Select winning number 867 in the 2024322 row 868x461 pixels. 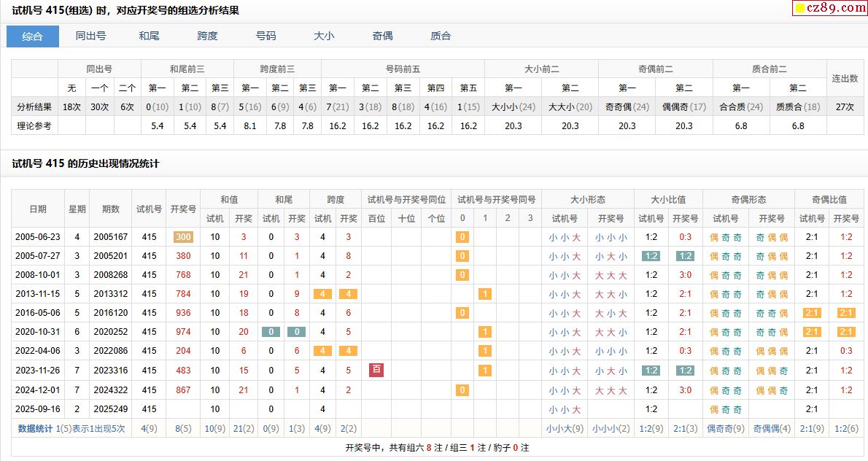[x=183, y=390]
